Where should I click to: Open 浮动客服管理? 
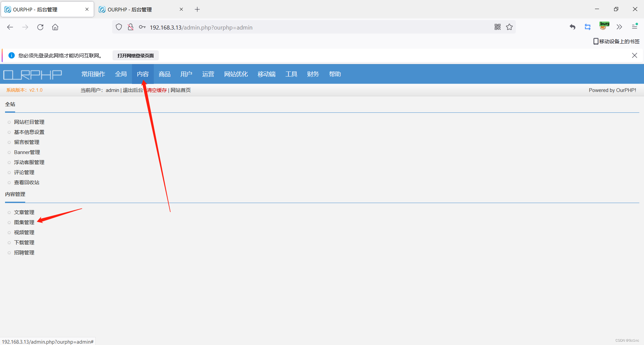(29, 162)
